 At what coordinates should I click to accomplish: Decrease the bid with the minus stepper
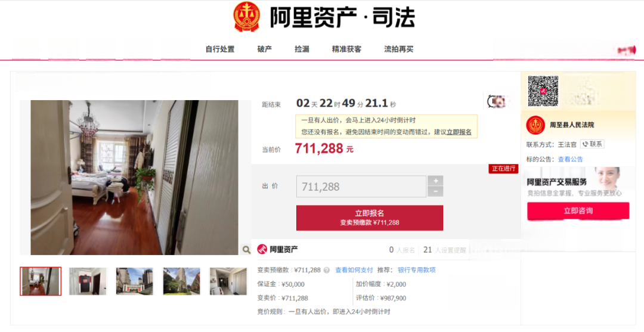435,192
